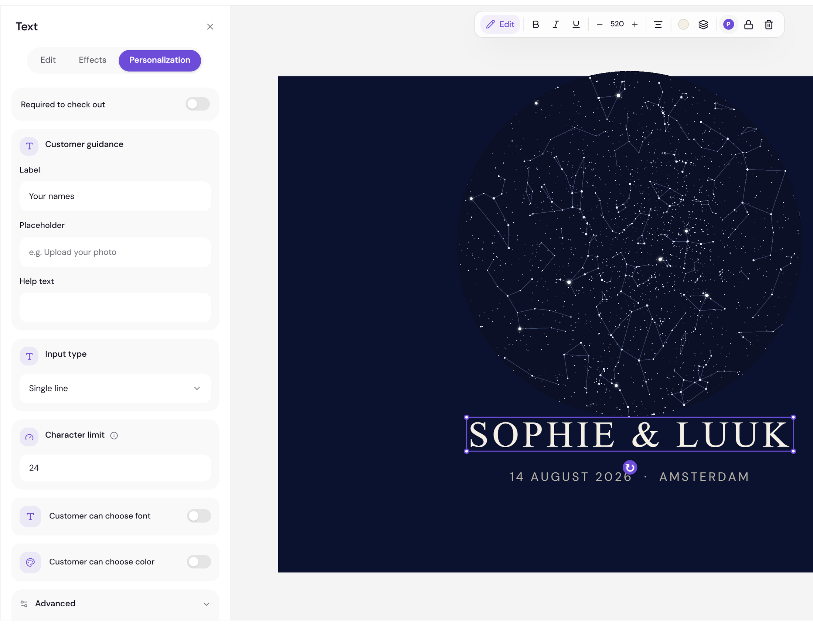Click the Input type T icon
Viewport: 813px width, 644px height.
(29, 356)
